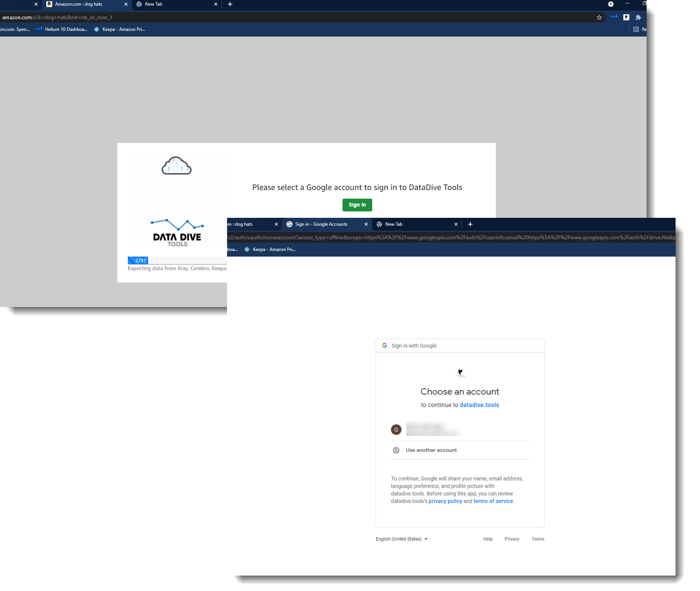Image resolution: width=700 pixels, height=591 pixels.
Task: Open the Helium 10 Dashboard bookmark
Action: [62, 29]
